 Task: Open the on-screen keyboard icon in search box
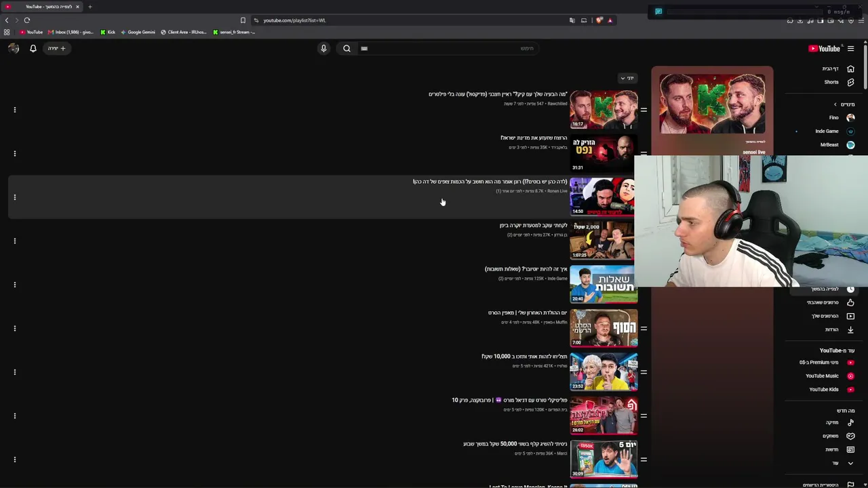tap(364, 48)
